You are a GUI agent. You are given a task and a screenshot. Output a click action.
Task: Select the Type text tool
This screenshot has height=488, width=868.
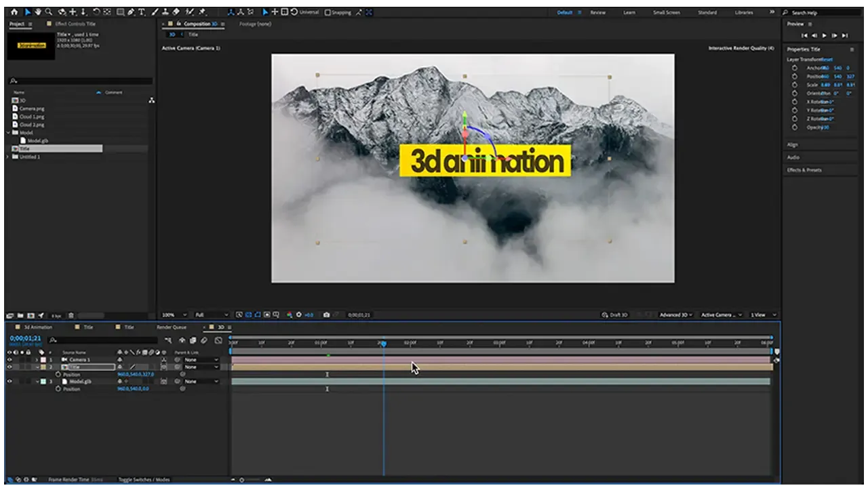142,12
